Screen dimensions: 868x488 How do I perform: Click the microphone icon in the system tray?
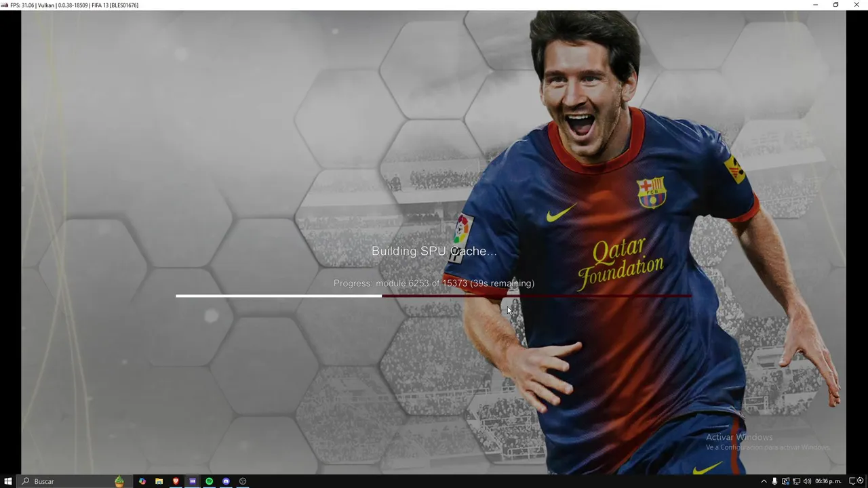[774, 481]
